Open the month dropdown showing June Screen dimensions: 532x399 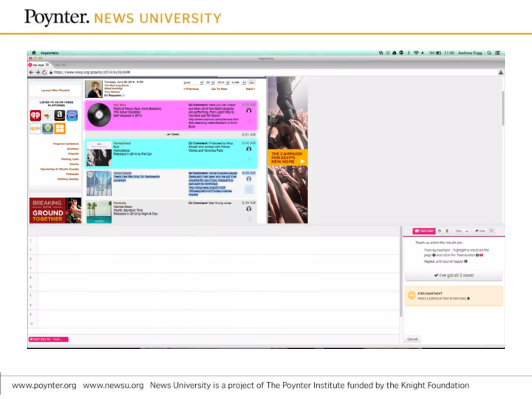(193, 83)
